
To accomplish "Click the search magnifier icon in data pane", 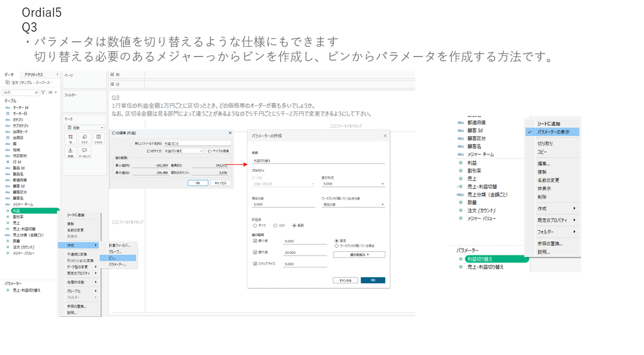I will [36, 92].
